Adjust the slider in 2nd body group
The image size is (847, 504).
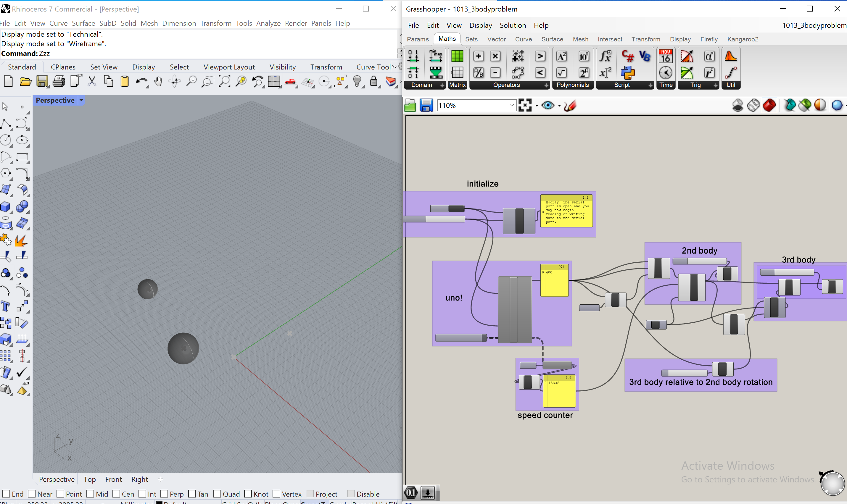pyautogui.click(x=699, y=261)
